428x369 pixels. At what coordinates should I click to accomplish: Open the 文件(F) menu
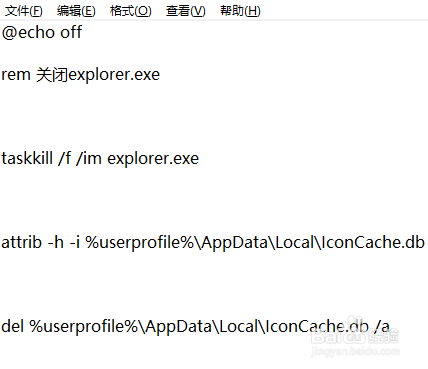coord(23,11)
